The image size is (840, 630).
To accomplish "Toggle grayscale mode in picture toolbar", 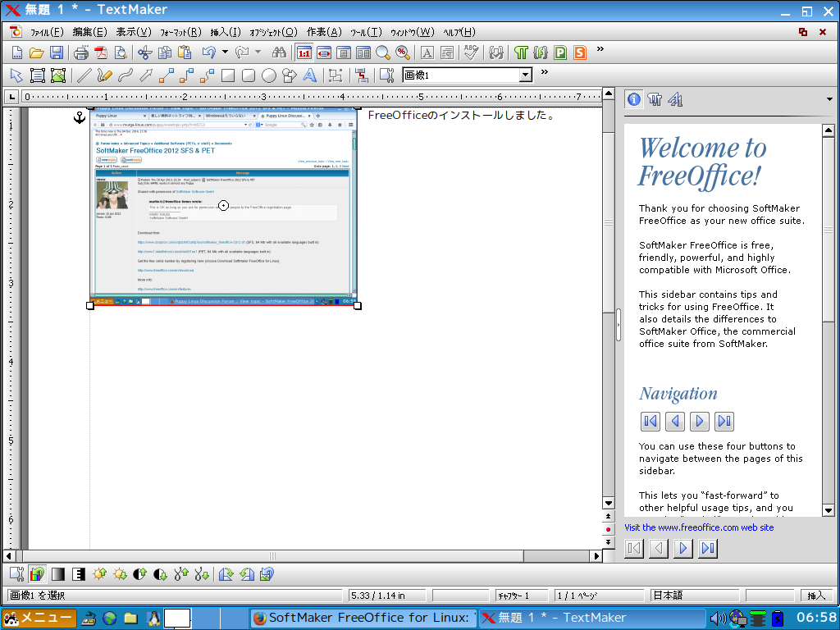I will pyautogui.click(x=58, y=574).
